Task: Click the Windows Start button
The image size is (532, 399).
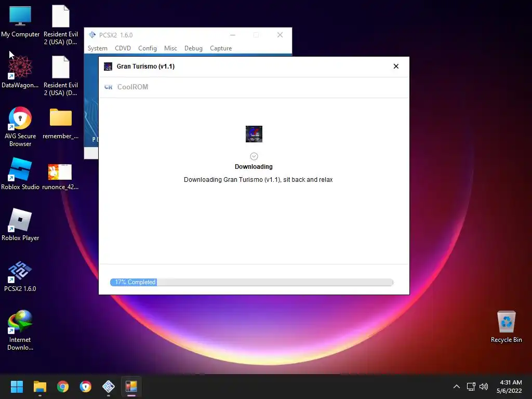Action: coord(17,387)
